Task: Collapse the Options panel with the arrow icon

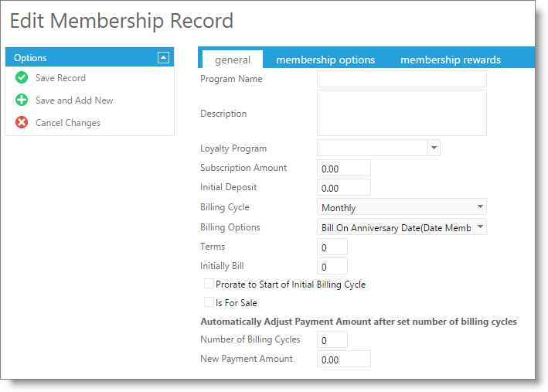Action: (x=163, y=57)
